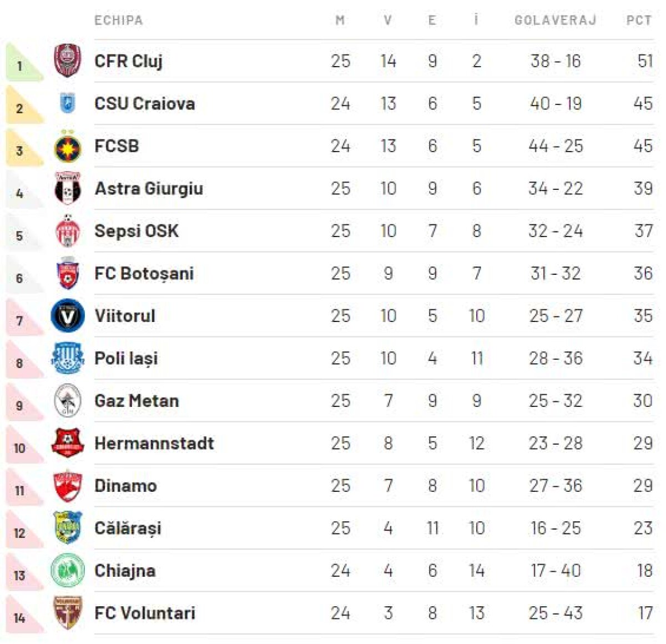Open the FCSB star crest icon
666x644 pixels.
tap(68, 147)
